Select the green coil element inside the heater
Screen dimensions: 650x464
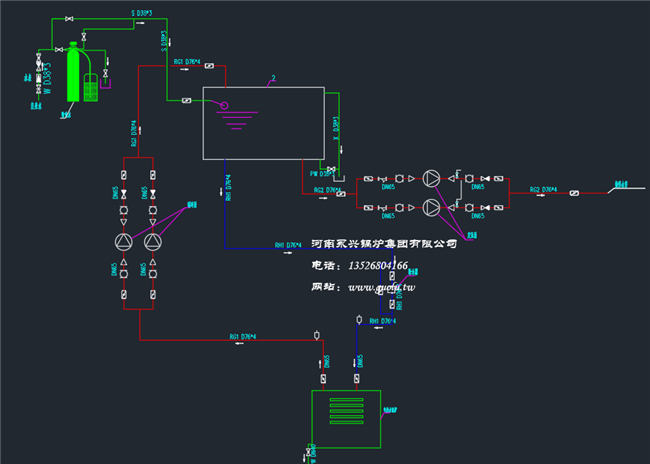[x=347, y=411]
